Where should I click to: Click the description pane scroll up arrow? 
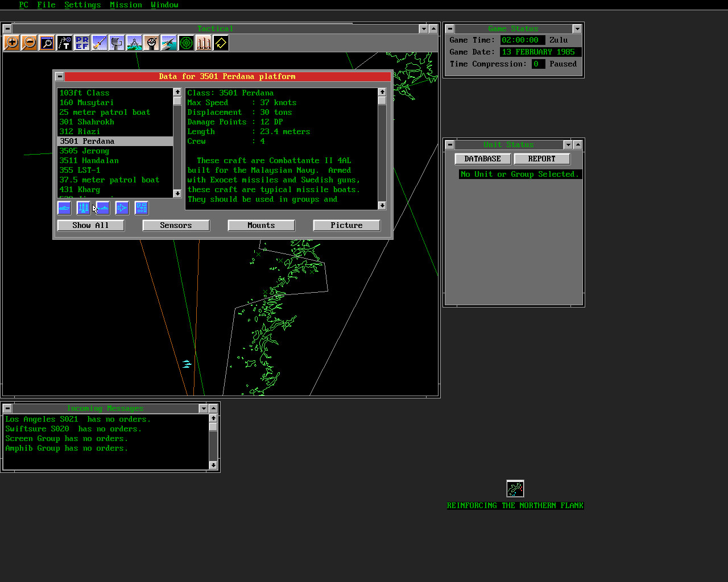coord(382,92)
